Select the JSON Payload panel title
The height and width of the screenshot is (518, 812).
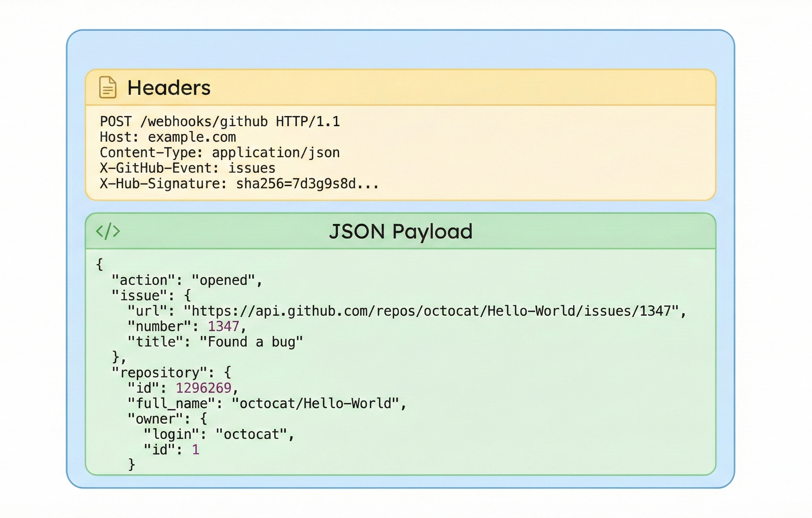coord(401,232)
